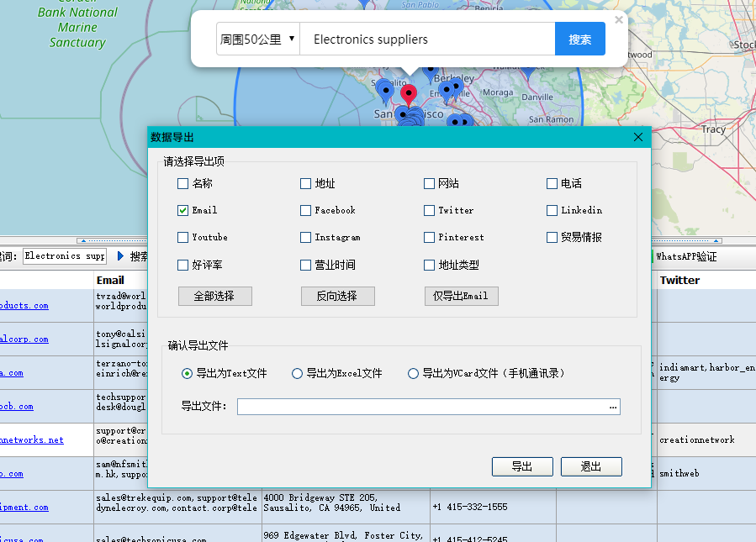Viewport: 756px width, 542px height.
Task: Select 导出为Text文件 radio option
Action: (x=187, y=373)
